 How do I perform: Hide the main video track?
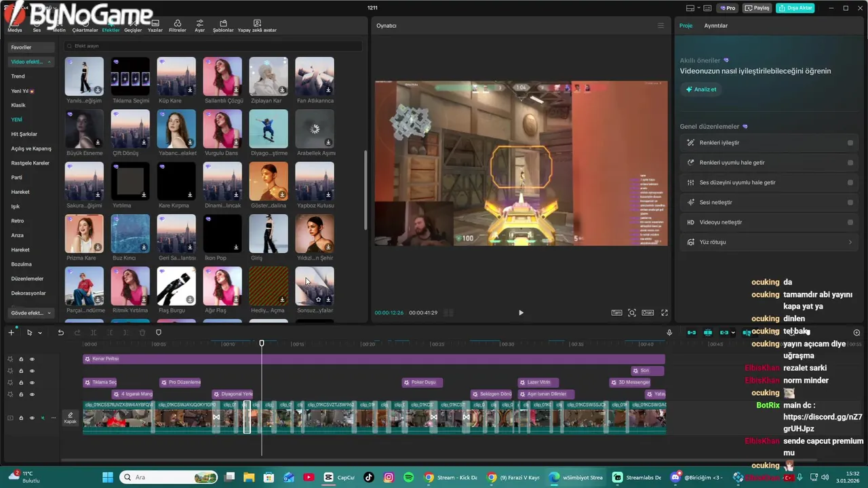click(32, 418)
